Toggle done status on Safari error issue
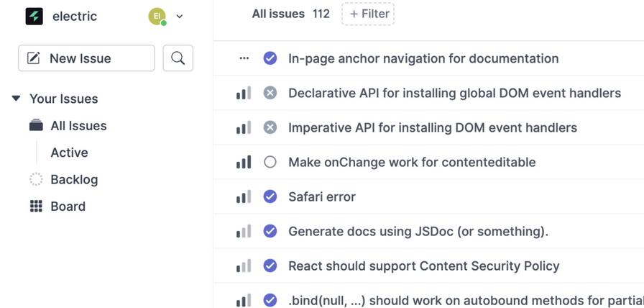The image size is (644, 308). (x=270, y=196)
